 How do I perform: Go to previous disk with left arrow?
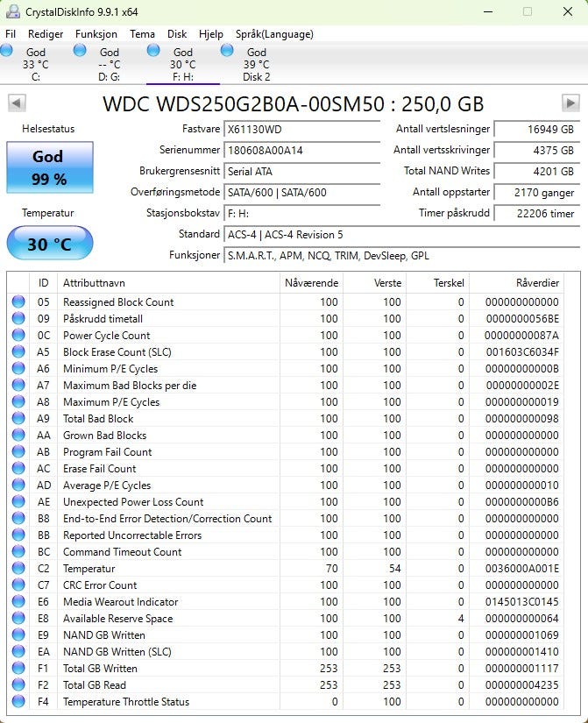17,103
